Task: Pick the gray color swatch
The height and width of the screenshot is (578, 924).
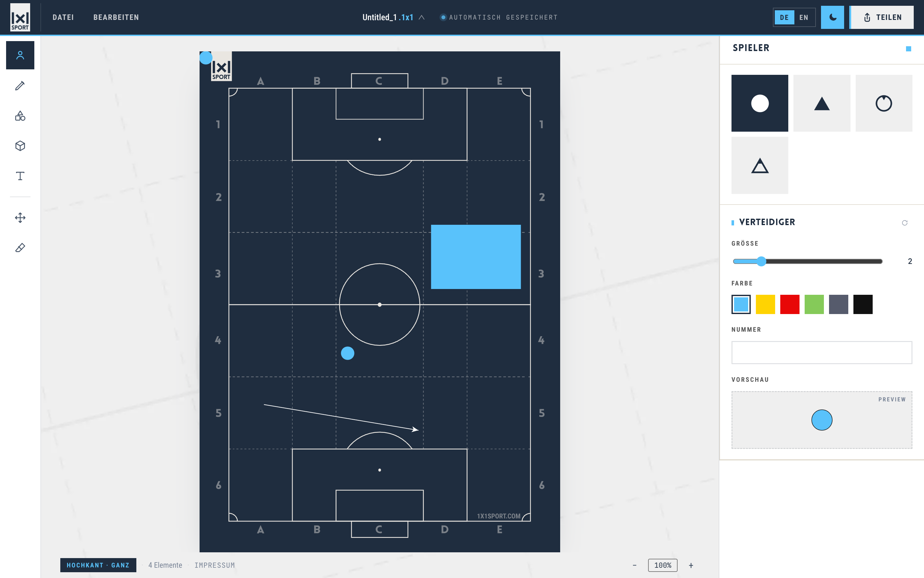Action: 838,305
